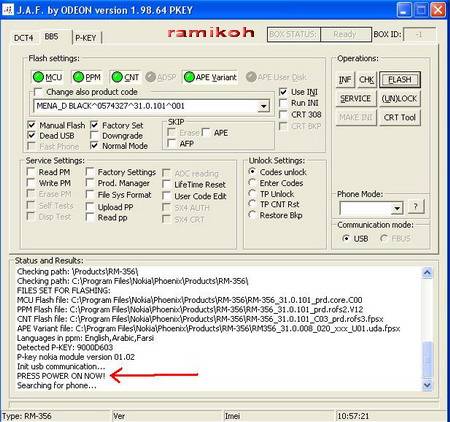Click the SERVICE button
Screen dimensions: 450x422
pos(356,99)
